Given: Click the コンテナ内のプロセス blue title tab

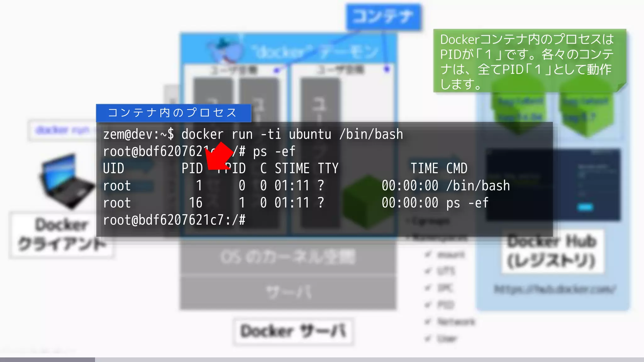Looking at the screenshot, I should click(x=173, y=113).
